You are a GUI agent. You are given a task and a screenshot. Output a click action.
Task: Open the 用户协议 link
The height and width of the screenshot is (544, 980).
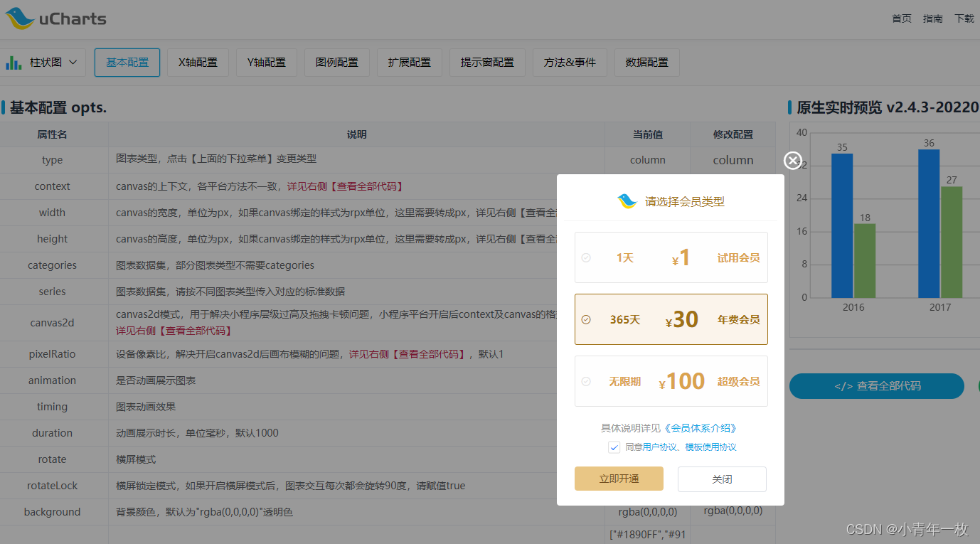pyautogui.click(x=659, y=447)
